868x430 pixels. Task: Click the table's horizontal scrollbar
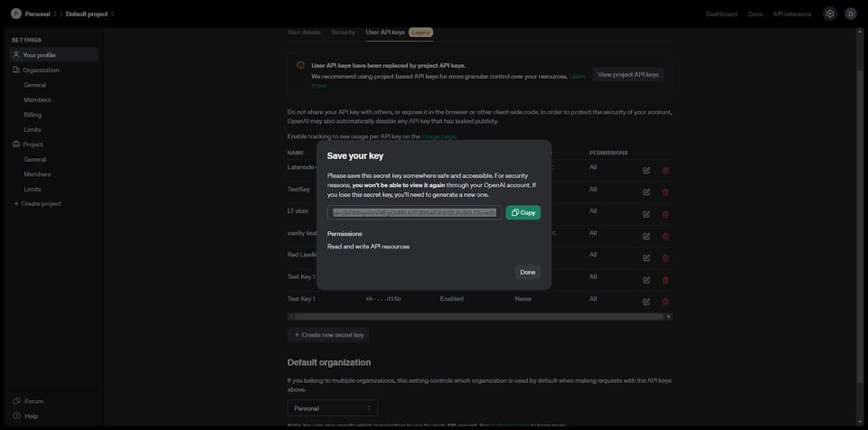click(479, 316)
